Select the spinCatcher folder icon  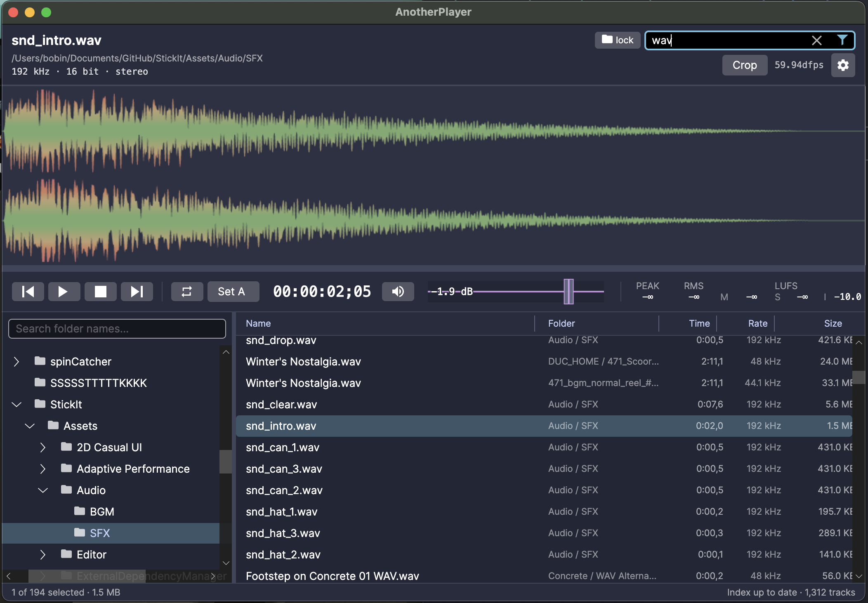click(x=40, y=361)
